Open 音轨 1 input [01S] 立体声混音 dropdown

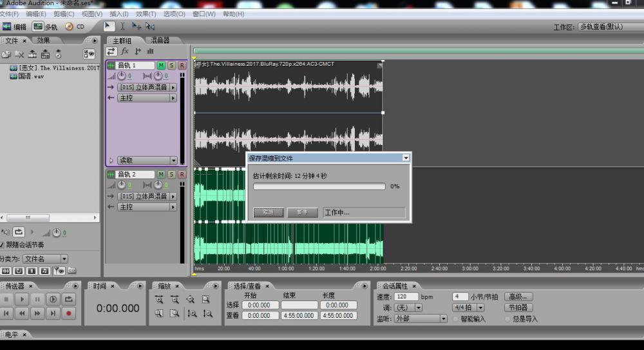[147, 87]
